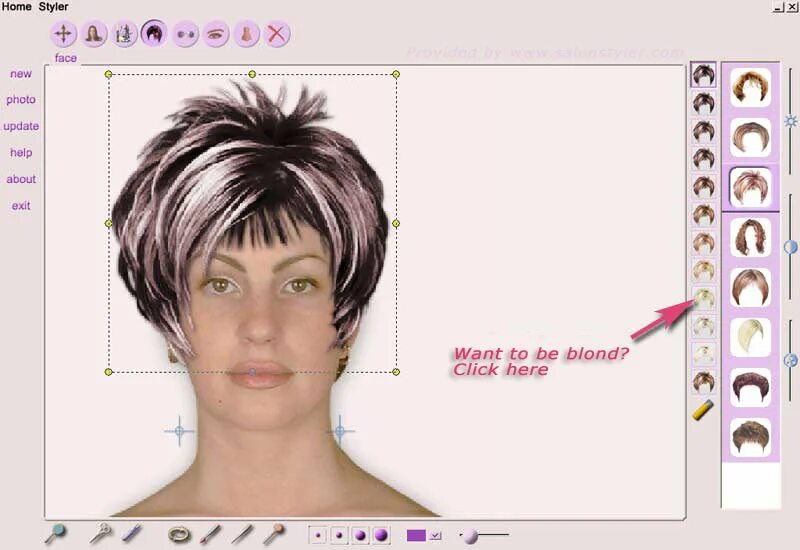Set the second largest brush size
800x550 pixels.
pos(360,535)
